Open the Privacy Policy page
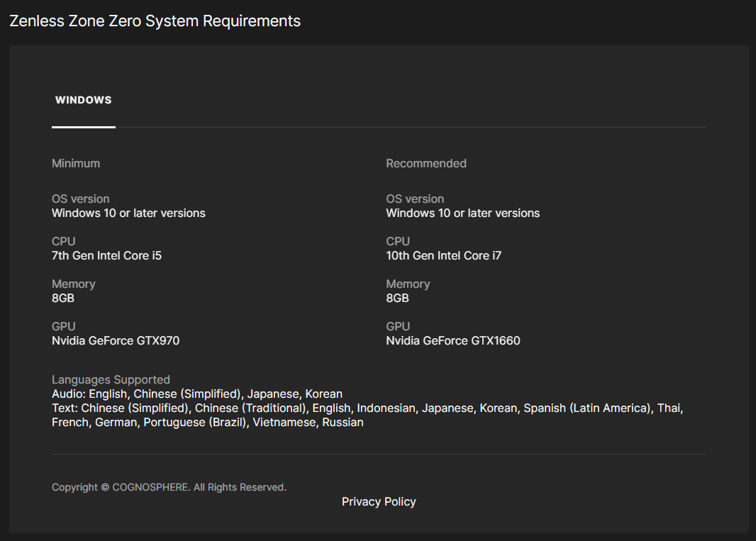The height and width of the screenshot is (541, 756). click(x=379, y=501)
